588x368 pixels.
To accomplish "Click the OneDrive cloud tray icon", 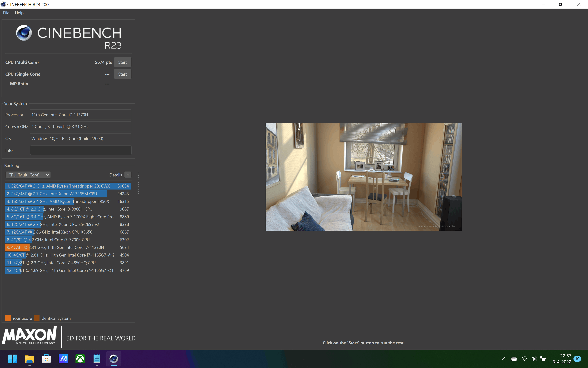I will click(x=514, y=359).
